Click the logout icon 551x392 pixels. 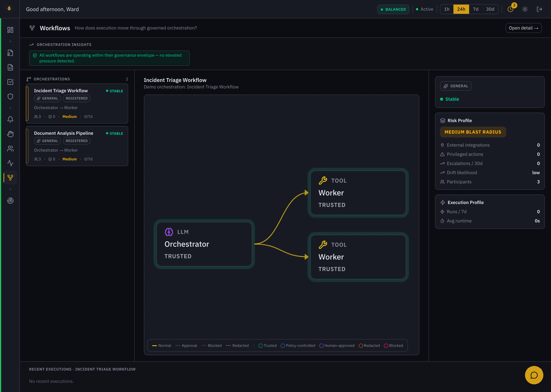(539, 9)
